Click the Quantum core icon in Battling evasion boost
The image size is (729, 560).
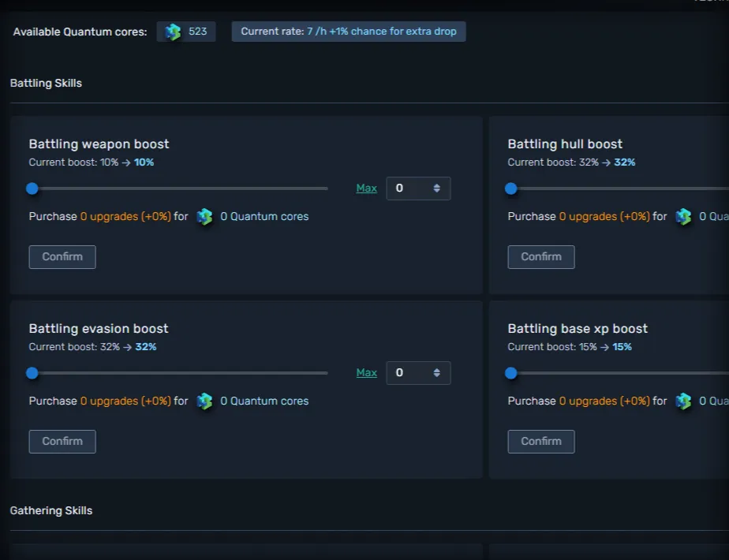click(x=204, y=401)
